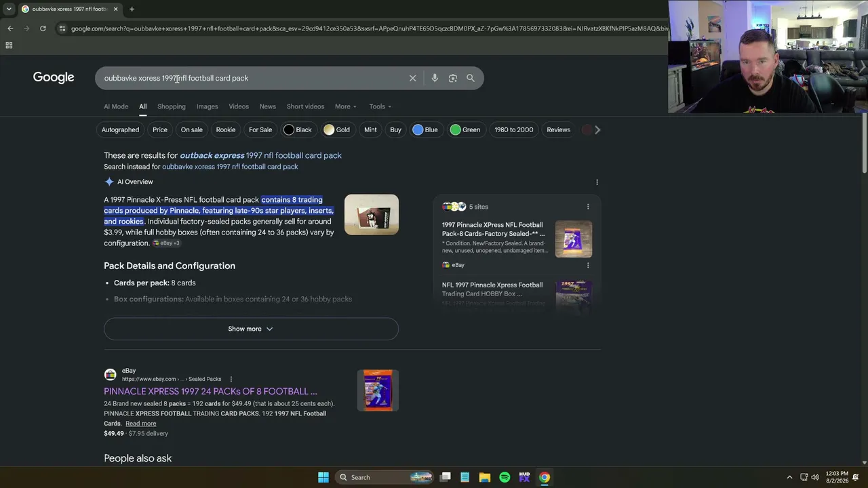
Task: Search by image with Google Lens
Action: 453,78
